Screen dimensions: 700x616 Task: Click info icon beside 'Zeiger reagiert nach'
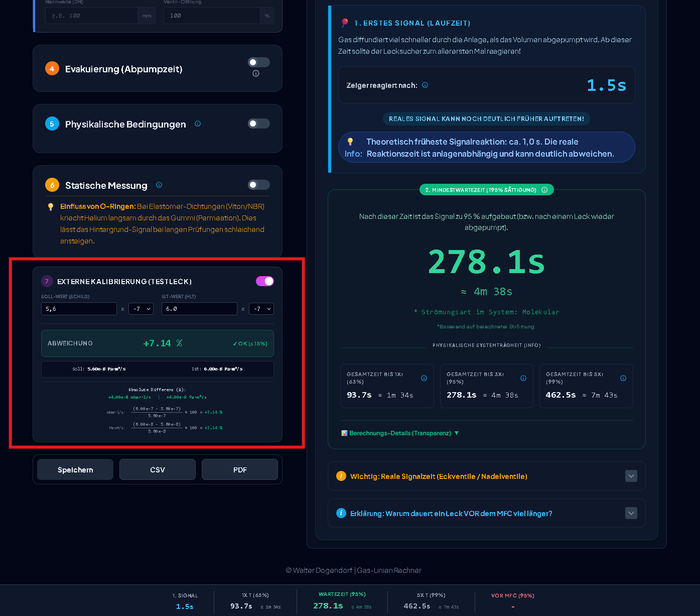425,85
